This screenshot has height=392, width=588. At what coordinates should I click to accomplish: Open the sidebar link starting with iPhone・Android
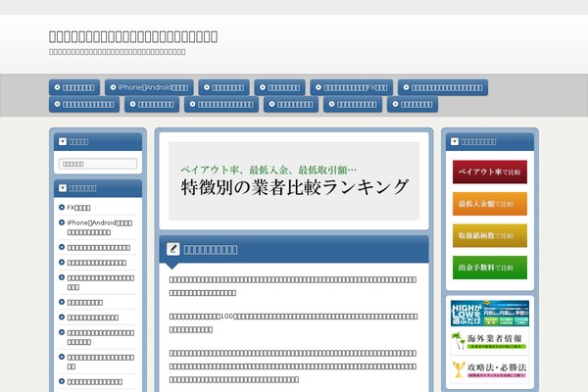pos(99,227)
